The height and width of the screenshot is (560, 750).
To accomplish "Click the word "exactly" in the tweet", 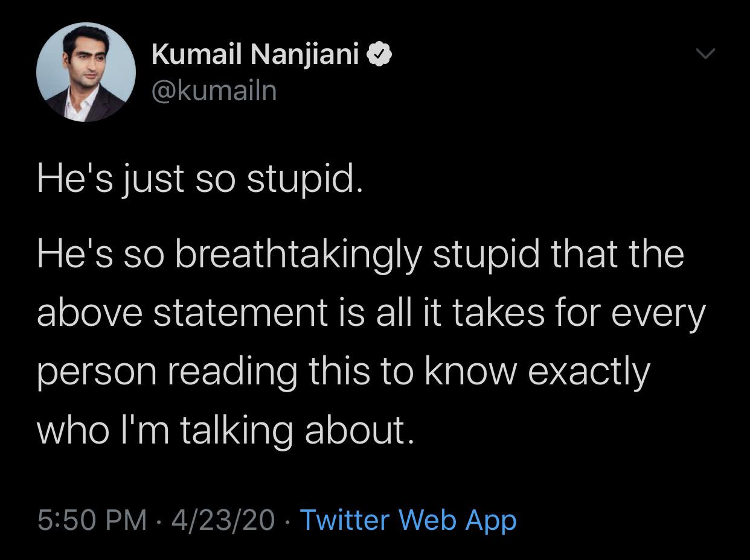I will (589, 372).
